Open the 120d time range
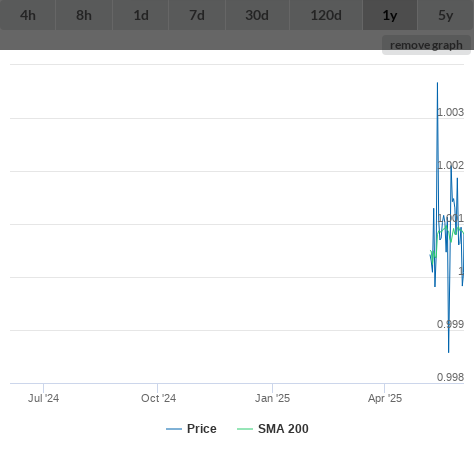Viewport: 474px width, 455px height. coord(326,15)
